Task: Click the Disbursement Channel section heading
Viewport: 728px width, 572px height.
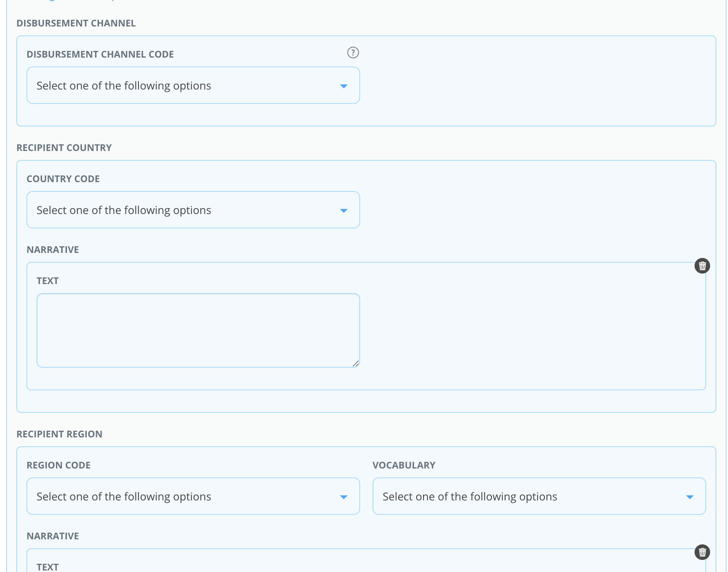Action: (76, 23)
